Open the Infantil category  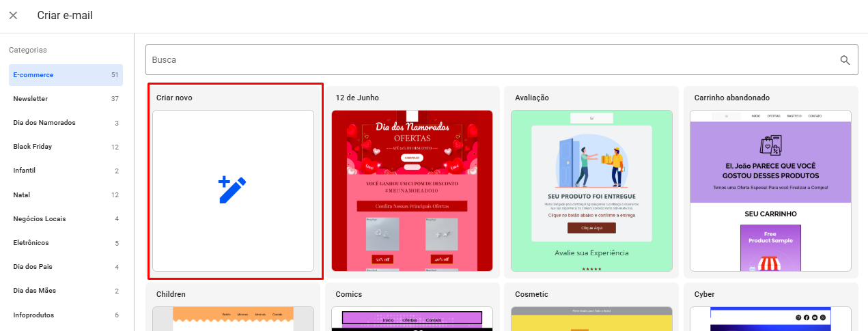tap(66, 171)
